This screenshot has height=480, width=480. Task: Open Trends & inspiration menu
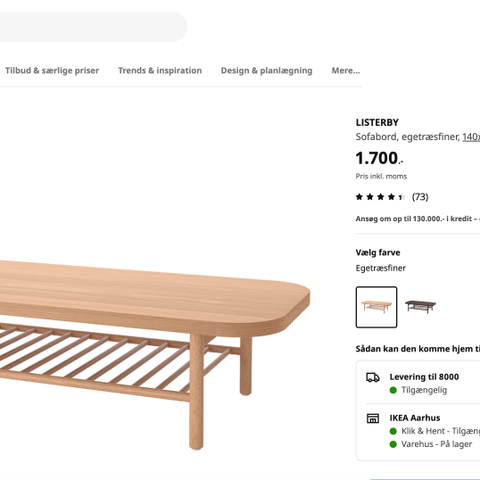160,71
